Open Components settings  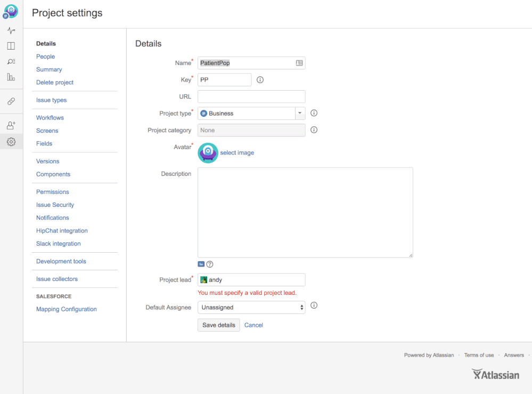tap(53, 174)
